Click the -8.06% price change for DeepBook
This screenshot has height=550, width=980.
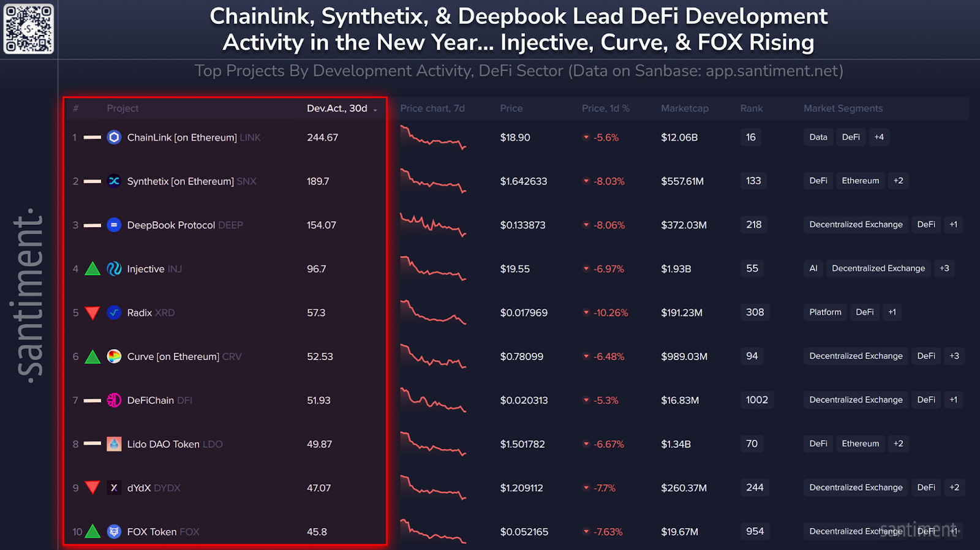pos(609,225)
